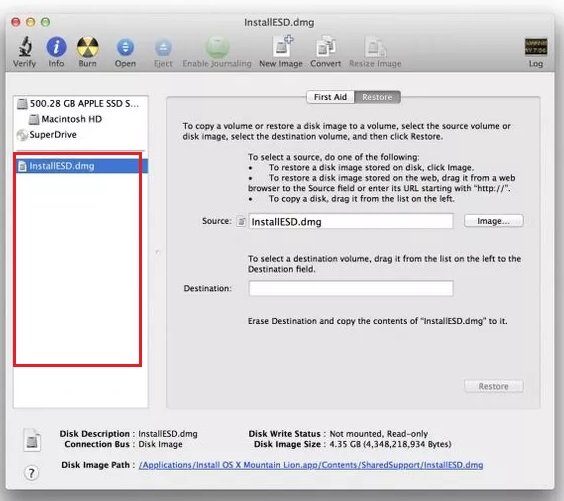Click the InstallESD.dmg window title
Screen dimensions: 564x501
[279, 22]
